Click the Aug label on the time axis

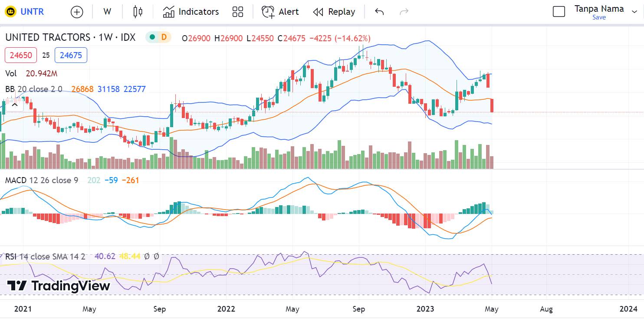click(546, 309)
